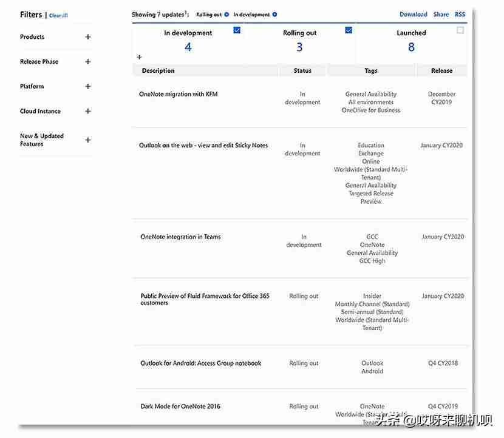Click the Targeted Release tag
The image size is (504, 438).
coord(371,194)
